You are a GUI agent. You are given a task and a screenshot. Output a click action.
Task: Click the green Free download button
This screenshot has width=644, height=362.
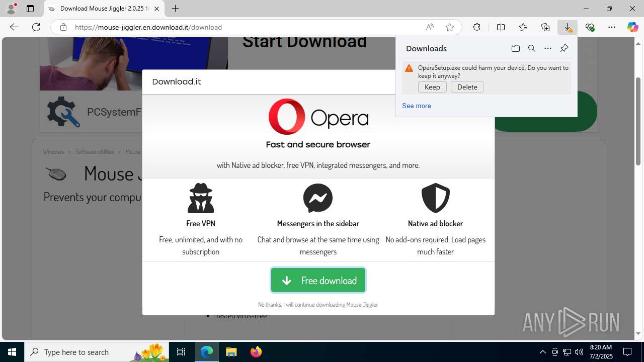pyautogui.click(x=318, y=280)
